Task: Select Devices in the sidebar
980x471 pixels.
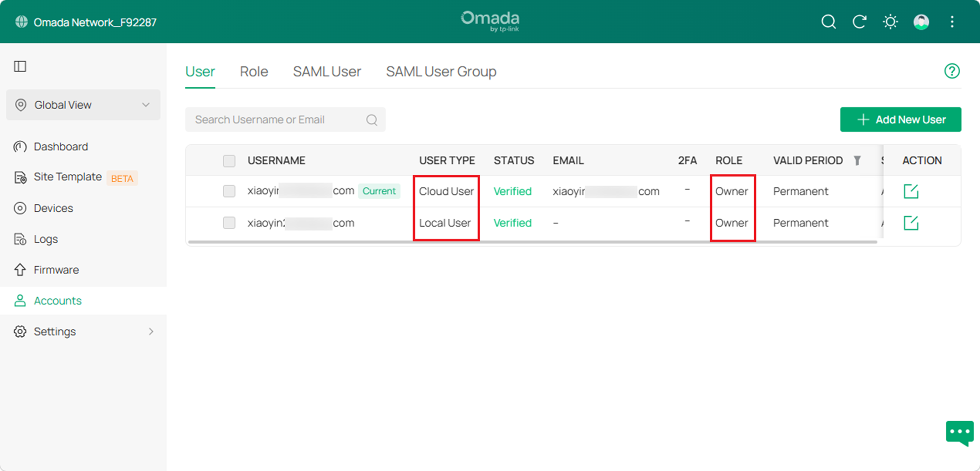Action: (x=53, y=208)
